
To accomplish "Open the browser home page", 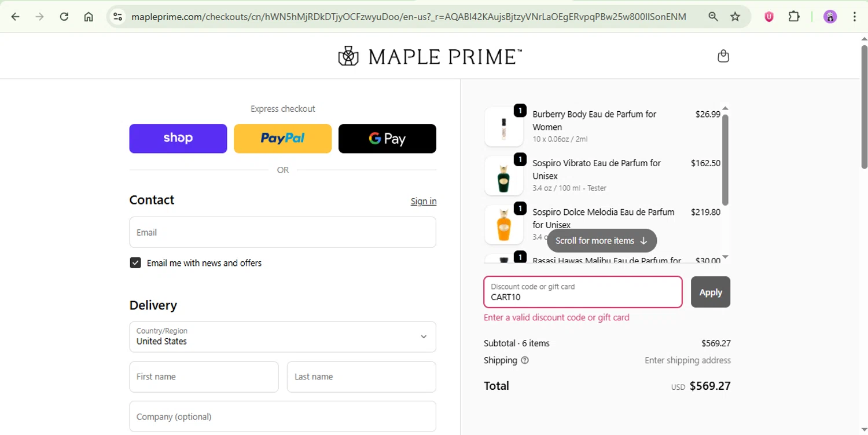I will click(x=89, y=17).
